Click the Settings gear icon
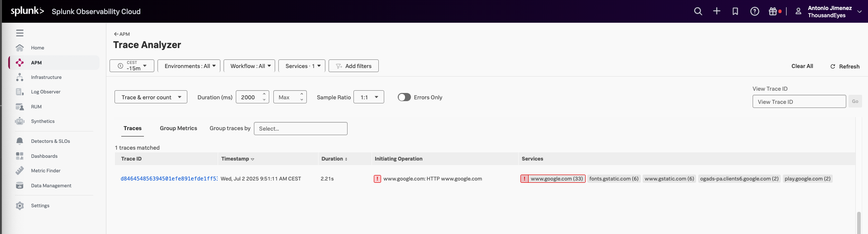This screenshot has width=868, height=234. pyautogui.click(x=19, y=205)
